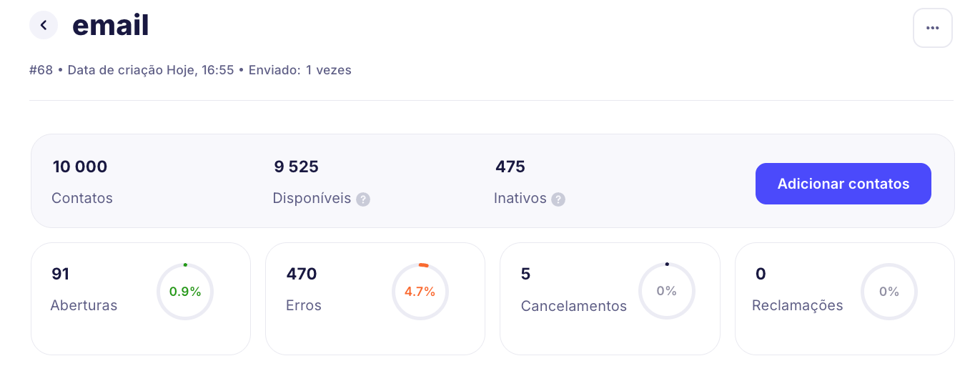This screenshot has width=980, height=371.
Task: Click the green 0.9% Aberturas progress ring
Action: 185,292
